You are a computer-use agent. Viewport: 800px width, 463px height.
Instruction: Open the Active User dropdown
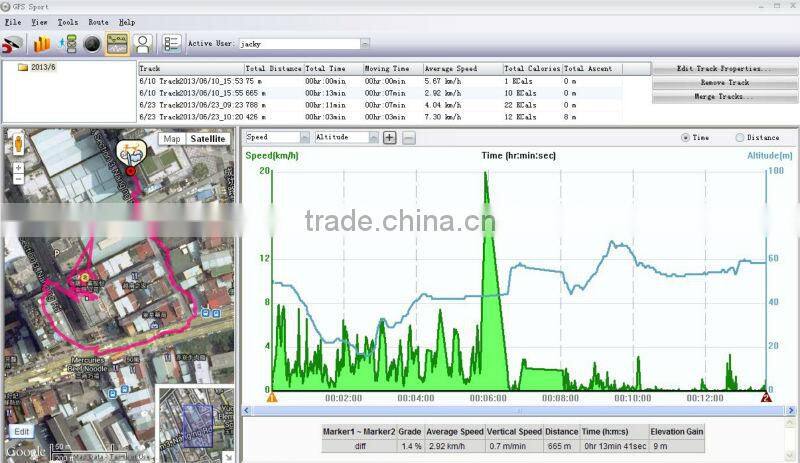pos(365,44)
